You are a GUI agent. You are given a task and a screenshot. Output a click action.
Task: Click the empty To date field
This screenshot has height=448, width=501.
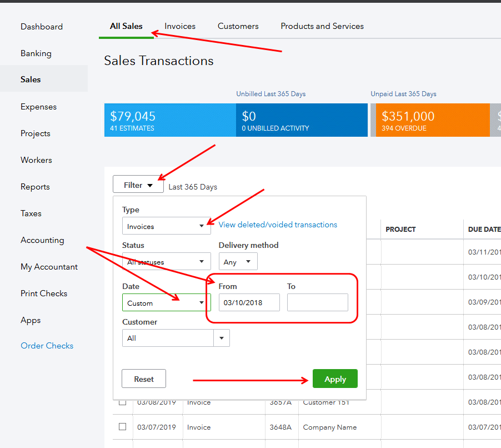pos(317,303)
